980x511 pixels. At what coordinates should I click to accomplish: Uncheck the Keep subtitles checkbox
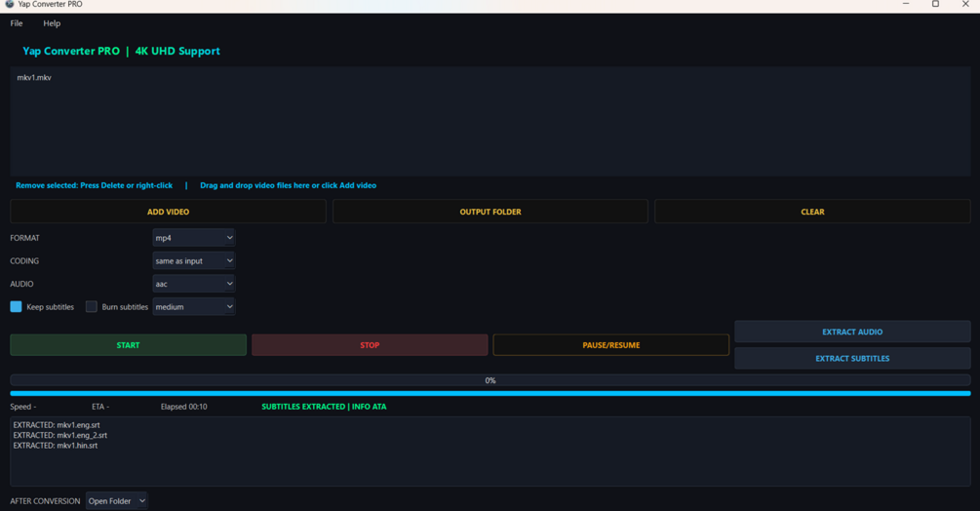click(x=17, y=307)
